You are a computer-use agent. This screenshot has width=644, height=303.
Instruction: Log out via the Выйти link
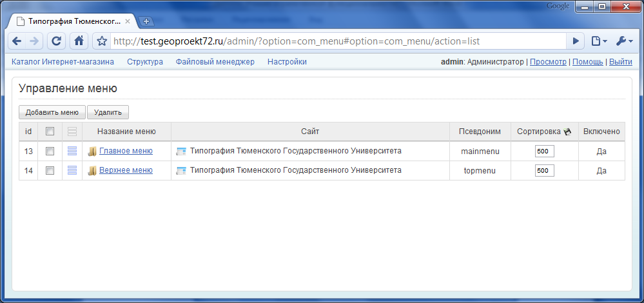coord(621,62)
